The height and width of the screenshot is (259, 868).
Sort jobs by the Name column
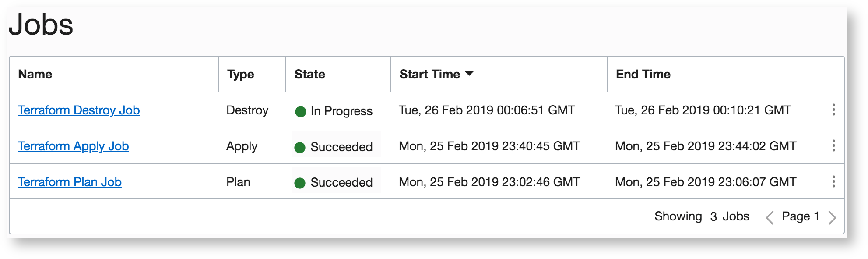35,75
